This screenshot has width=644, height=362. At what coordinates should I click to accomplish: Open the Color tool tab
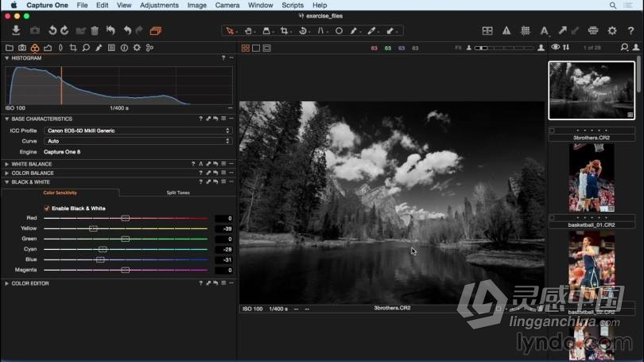[35, 48]
